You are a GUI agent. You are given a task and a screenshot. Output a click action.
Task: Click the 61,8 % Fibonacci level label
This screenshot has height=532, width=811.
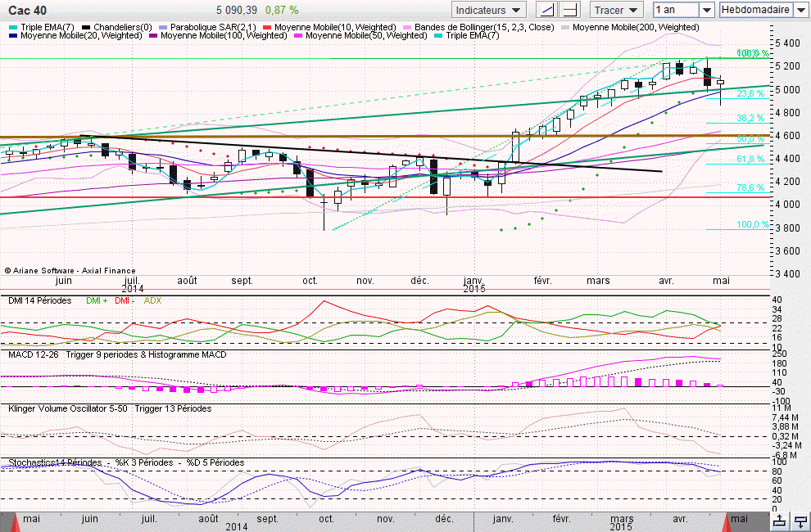[750, 160]
